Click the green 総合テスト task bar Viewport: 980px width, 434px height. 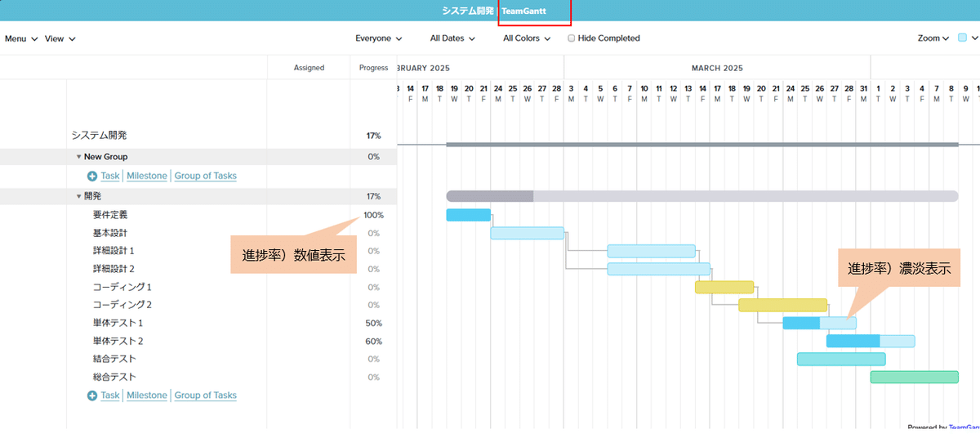pyautogui.click(x=914, y=377)
